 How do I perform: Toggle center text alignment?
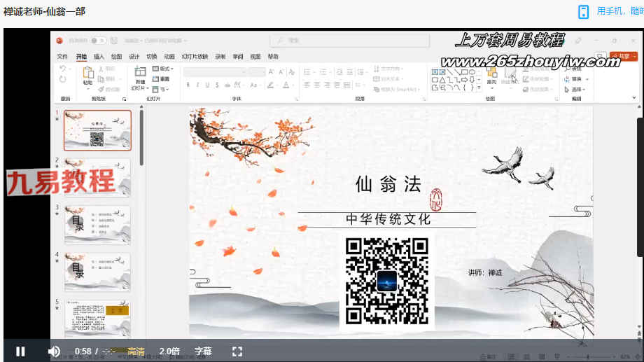click(317, 85)
